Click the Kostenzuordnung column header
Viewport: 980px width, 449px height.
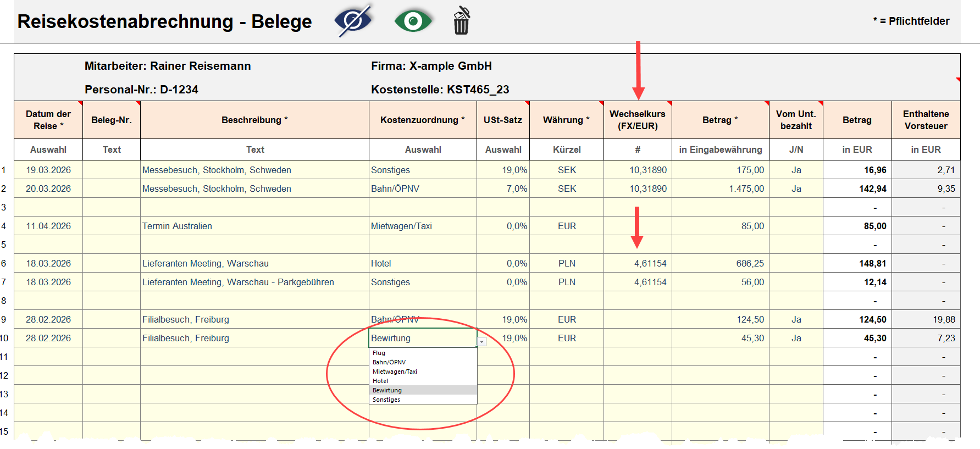(x=422, y=120)
